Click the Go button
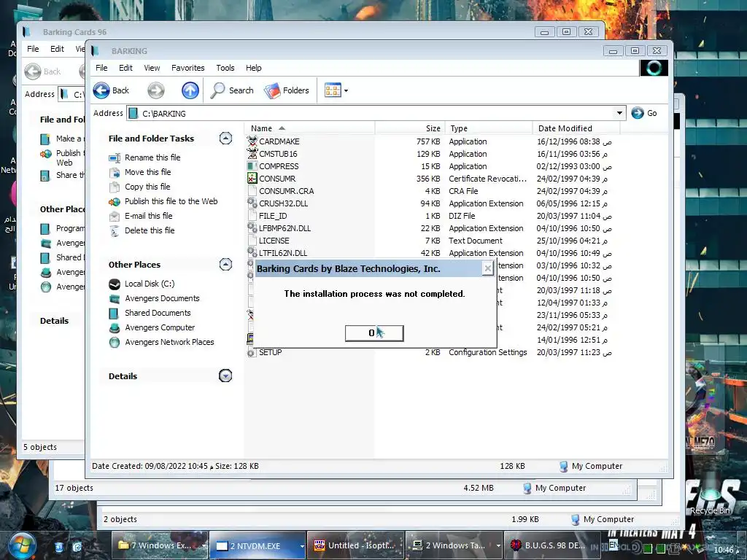747x560 pixels. tap(644, 113)
